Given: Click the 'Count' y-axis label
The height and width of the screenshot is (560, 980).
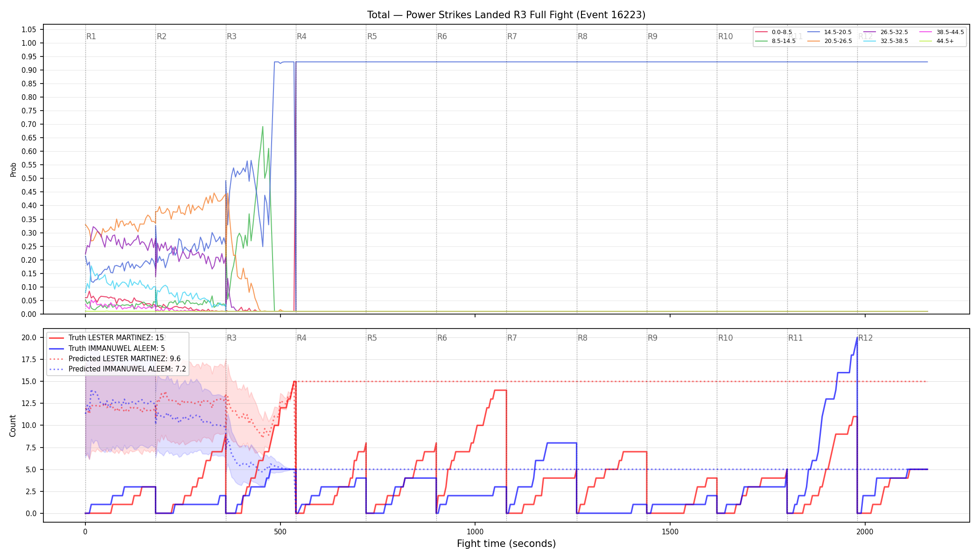Looking at the screenshot, I should point(13,426).
